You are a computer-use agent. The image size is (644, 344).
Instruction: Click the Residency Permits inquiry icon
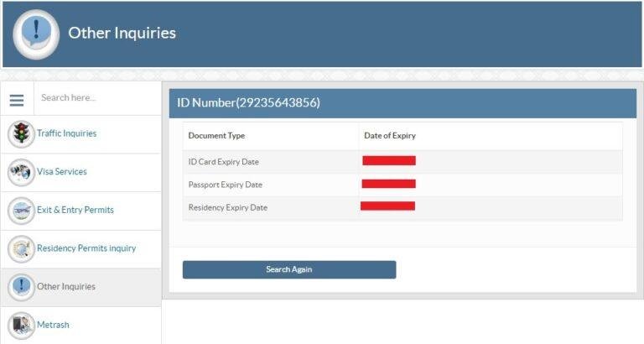coord(20,249)
